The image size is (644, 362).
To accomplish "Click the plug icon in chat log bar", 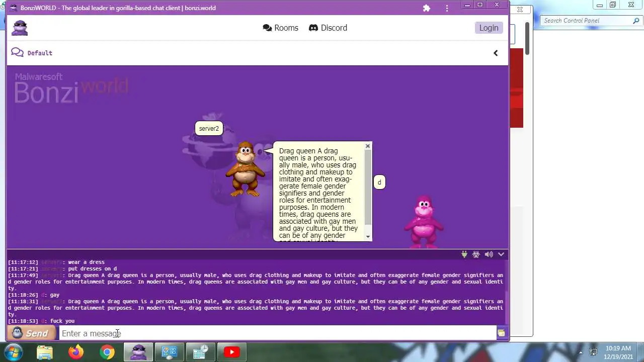I will click(464, 254).
